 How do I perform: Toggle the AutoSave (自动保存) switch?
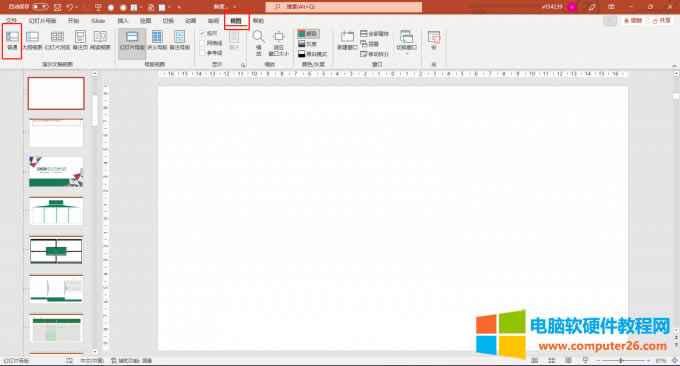[x=40, y=7]
